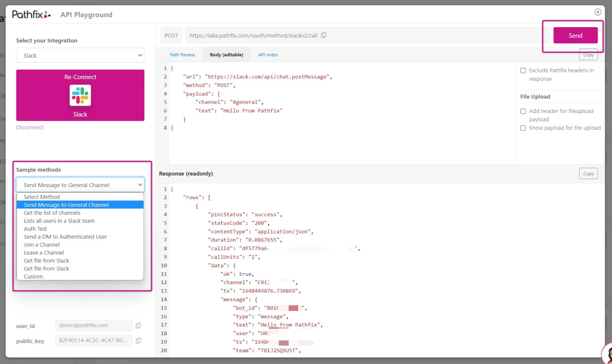This screenshot has width=612, height=364.
Task: Copy the request URL with copy icon
Action: (x=324, y=35)
